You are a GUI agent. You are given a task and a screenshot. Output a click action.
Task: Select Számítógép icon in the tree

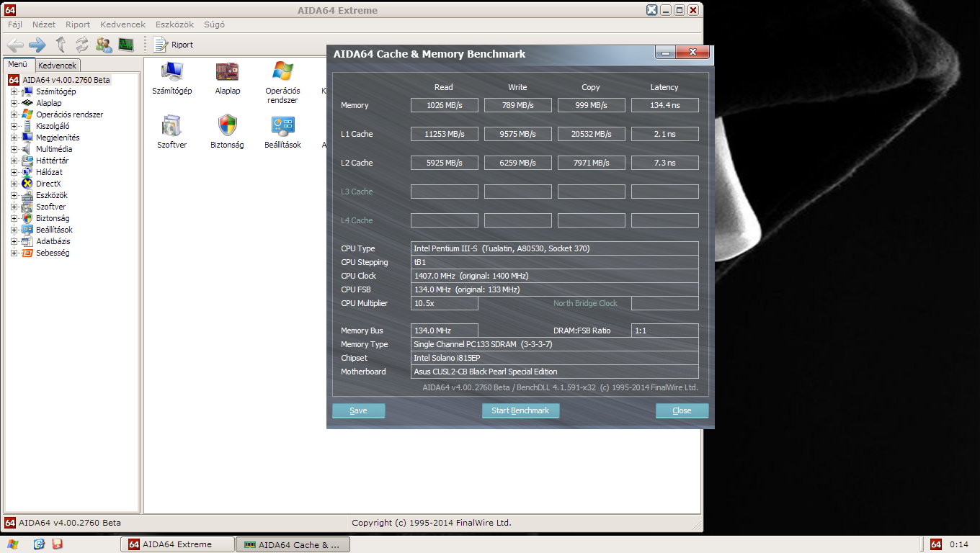[27, 91]
